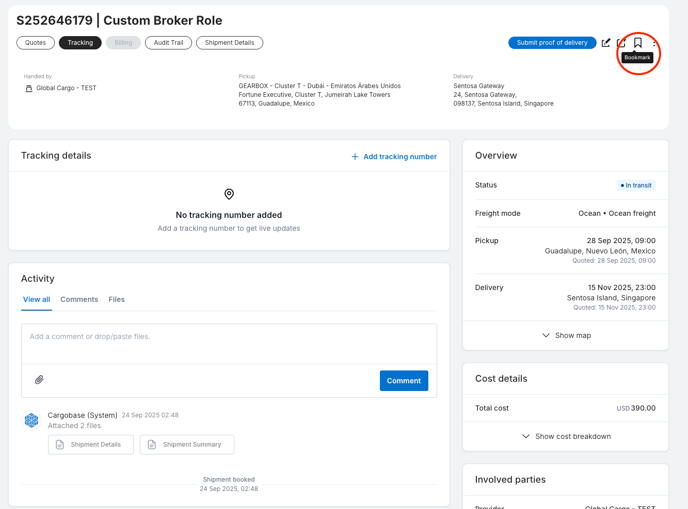Click the edit pencil icon
Screen dimensions: 688x509
pyautogui.click(x=606, y=43)
